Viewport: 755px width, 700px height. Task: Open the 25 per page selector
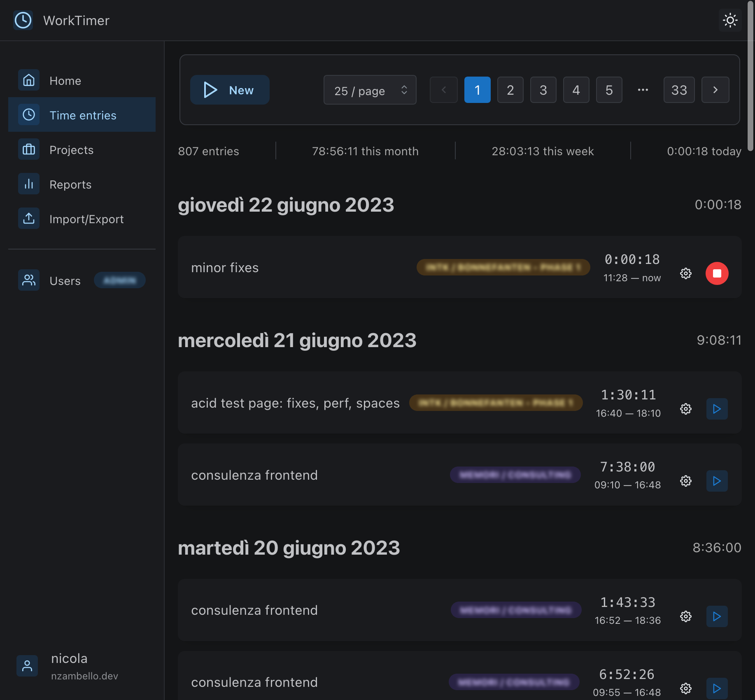[x=369, y=90]
